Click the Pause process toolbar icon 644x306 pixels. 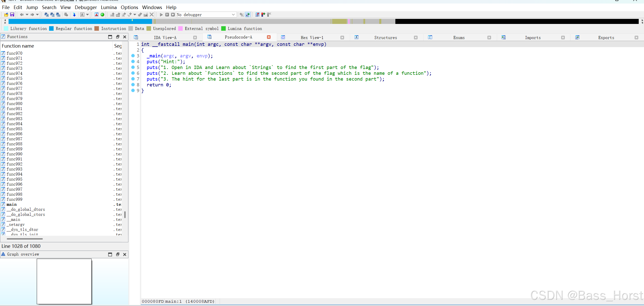pyautogui.click(x=167, y=15)
